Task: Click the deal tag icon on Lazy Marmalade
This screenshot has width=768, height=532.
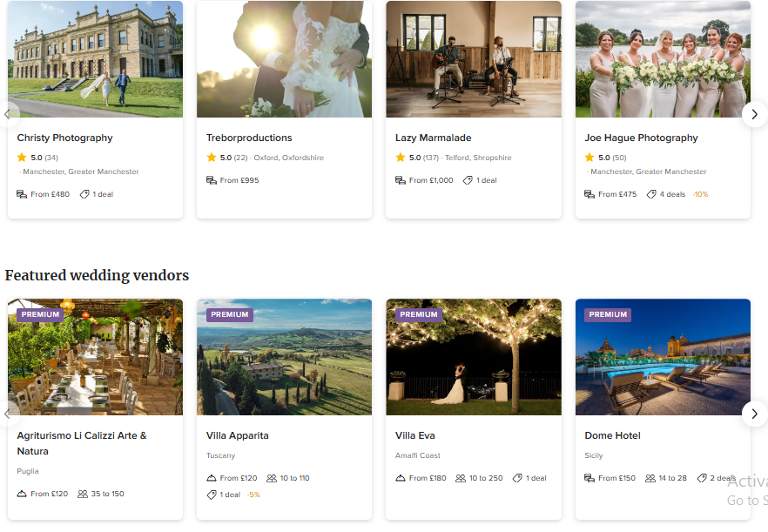Action: click(x=468, y=180)
